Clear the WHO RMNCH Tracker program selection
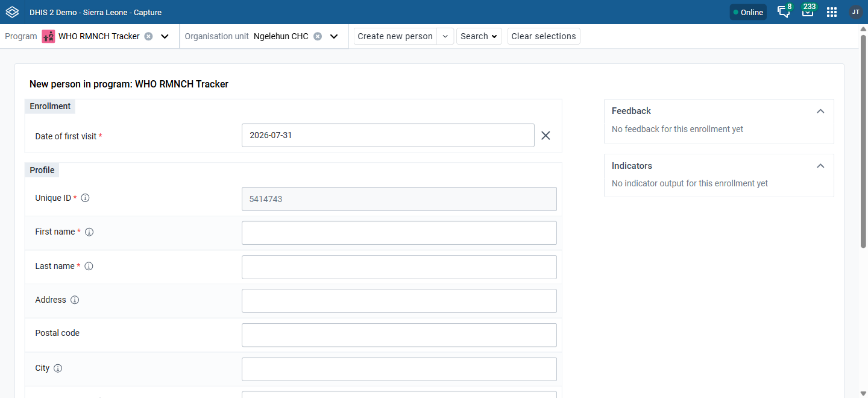 pyautogui.click(x=148, y=36)
